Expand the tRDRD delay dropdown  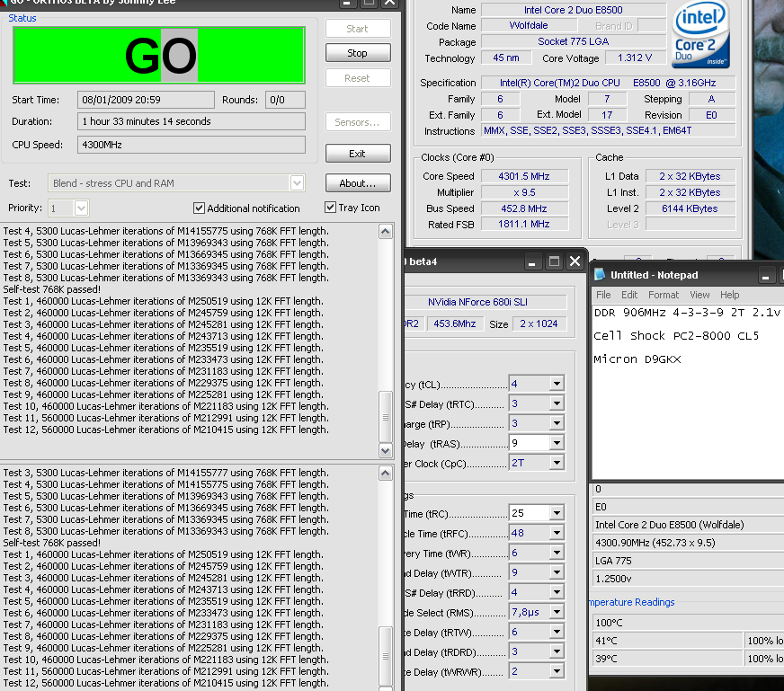557,651
